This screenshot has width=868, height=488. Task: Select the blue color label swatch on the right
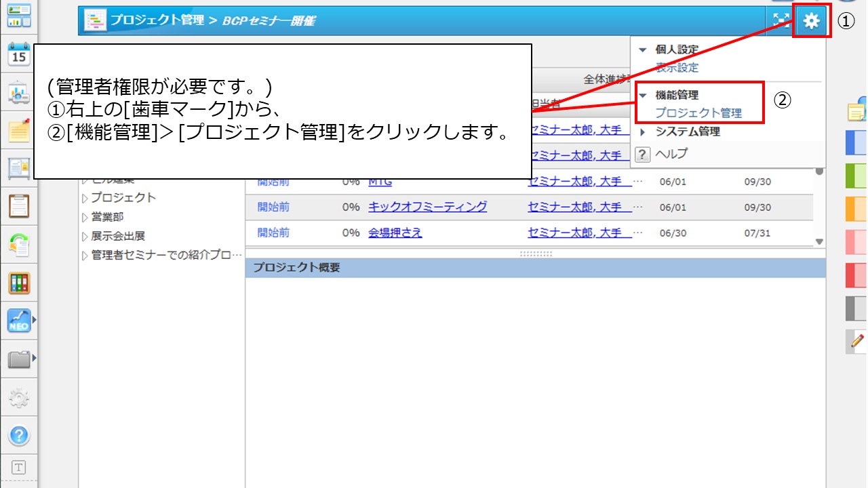point(856,143)
